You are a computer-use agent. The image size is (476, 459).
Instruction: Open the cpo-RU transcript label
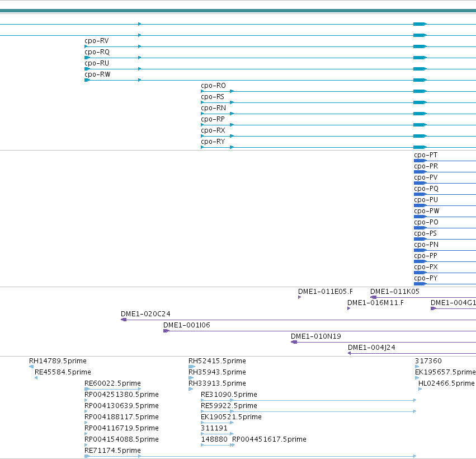[97, 63]
